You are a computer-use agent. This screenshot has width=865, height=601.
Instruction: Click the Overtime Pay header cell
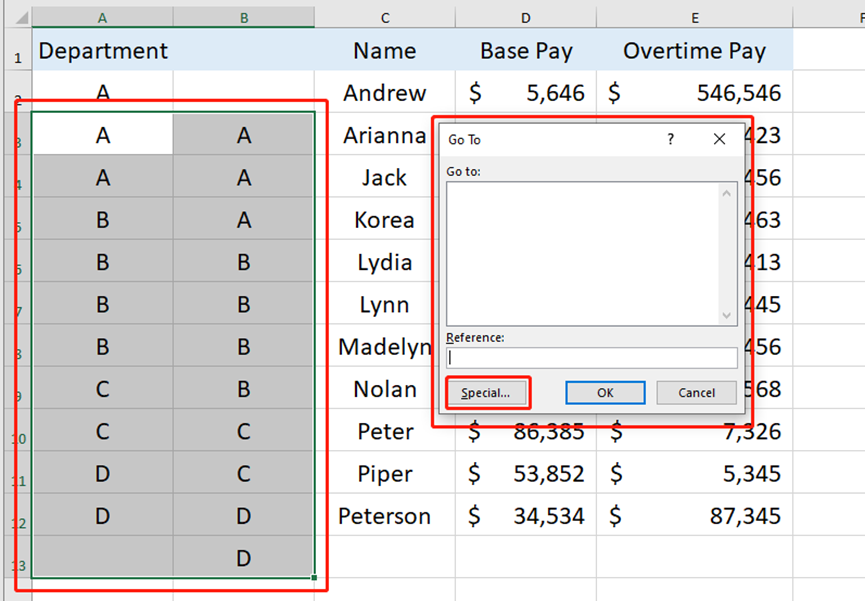pos(695,50)
